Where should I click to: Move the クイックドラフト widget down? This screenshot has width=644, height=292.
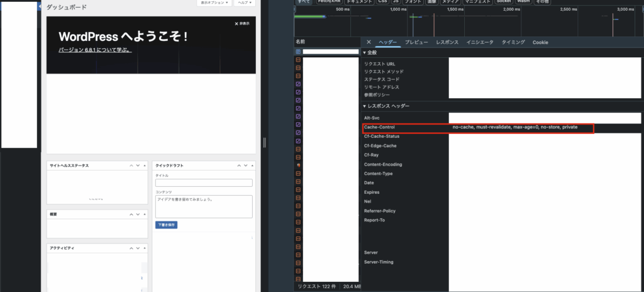click(246, 166)
